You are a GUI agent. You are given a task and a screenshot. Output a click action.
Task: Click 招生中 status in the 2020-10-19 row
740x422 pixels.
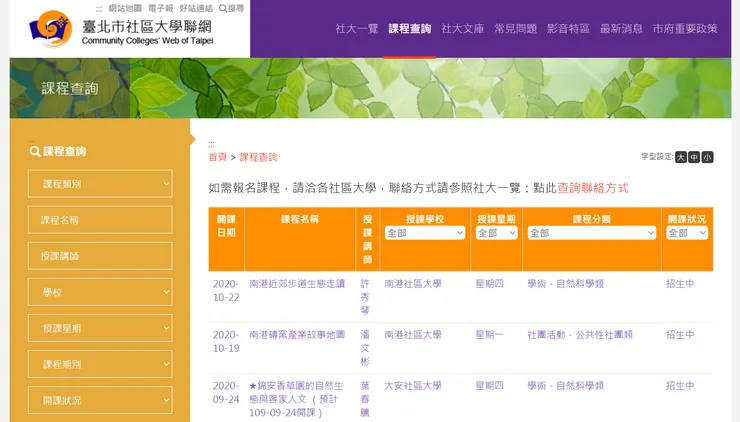coord(680,335)
